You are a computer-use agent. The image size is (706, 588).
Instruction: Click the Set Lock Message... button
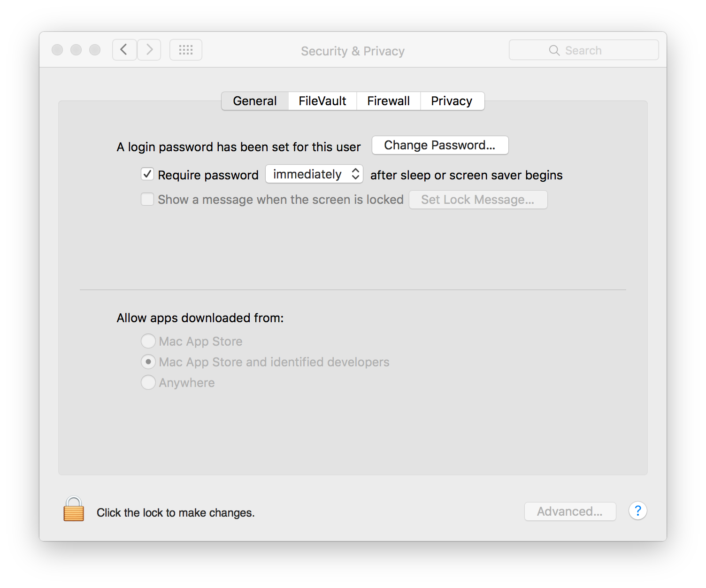pos(478,200)
